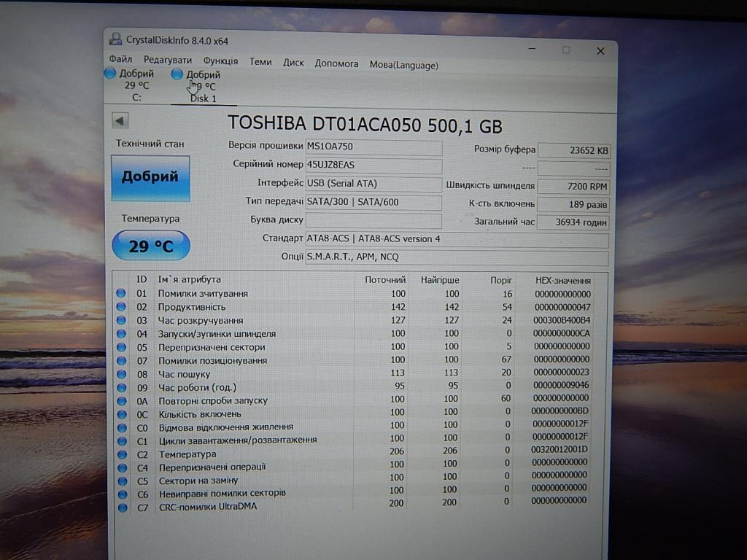This screenshot has width=747, height=560.
Task: Click the serial number field 45UJZ8EAS
Action: pyautogui.click(x=373, y=166)
